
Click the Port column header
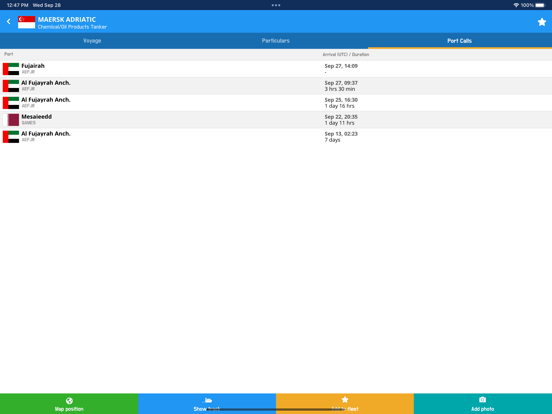pos(8,54)
